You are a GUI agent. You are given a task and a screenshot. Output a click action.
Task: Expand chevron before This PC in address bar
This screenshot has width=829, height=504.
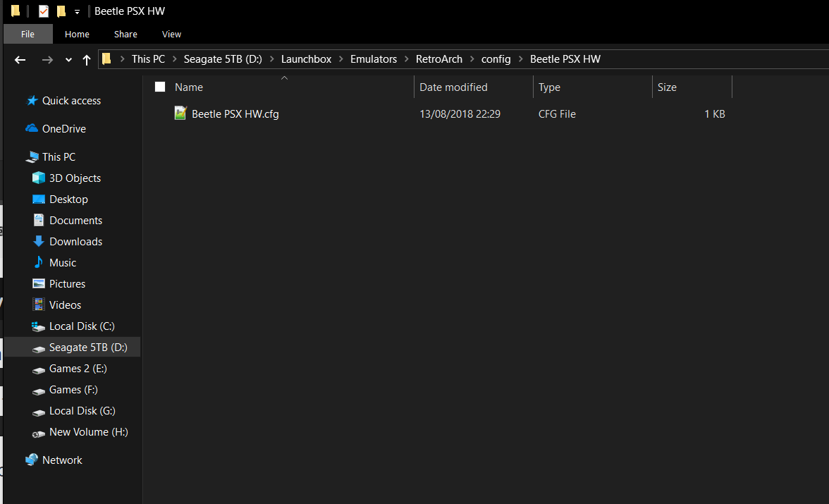[122, 59]
